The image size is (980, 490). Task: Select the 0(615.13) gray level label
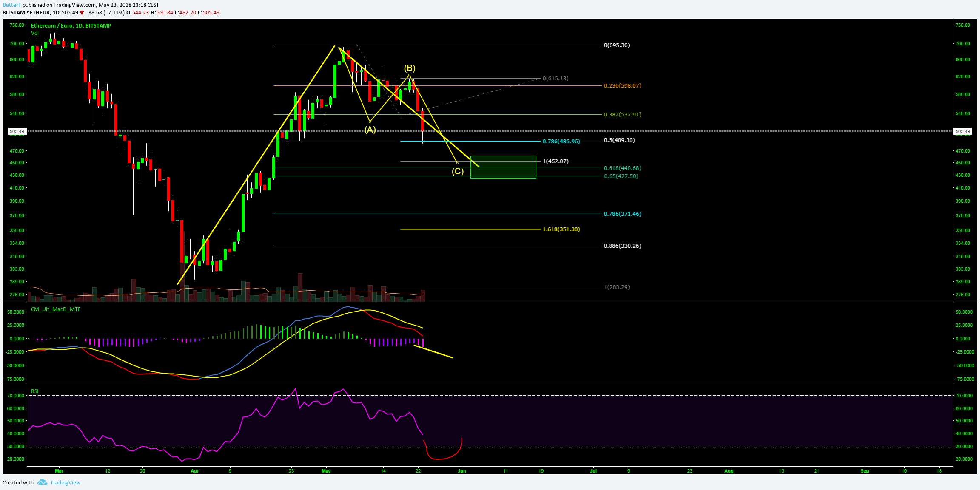[x=556, y=78]
